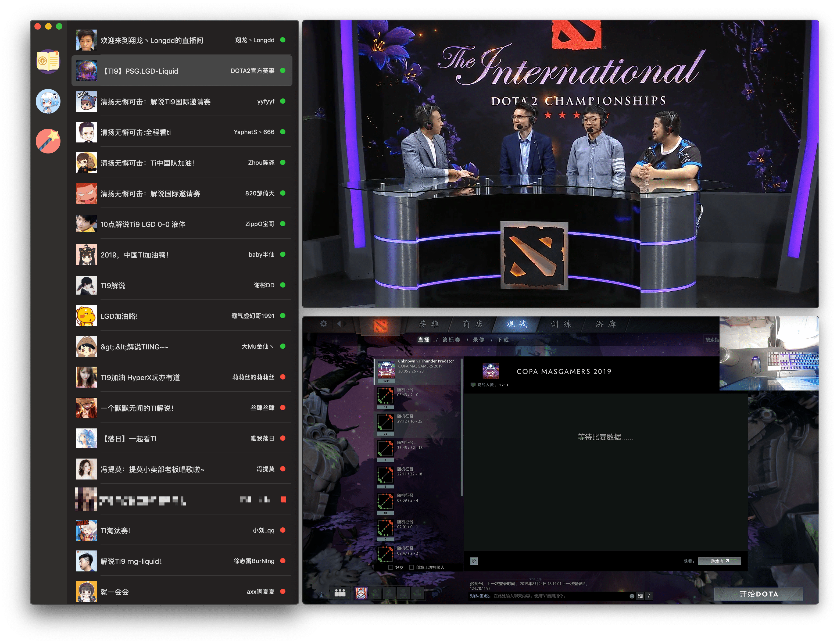
Task: Open 【落日】一起看TI stream
Action: point(182,439)
